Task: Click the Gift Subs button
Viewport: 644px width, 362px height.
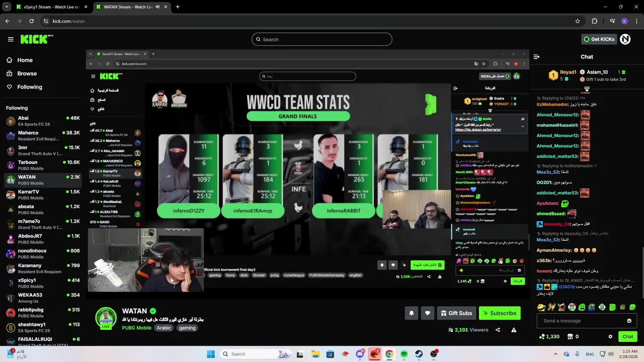Action: tap(456, 313)
